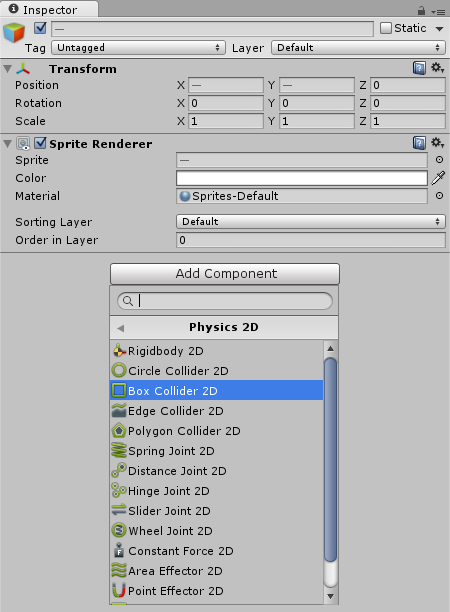Open the Sorting Layer dropdown
The width and height of the screenshot is (450, 612).
tap(311, 222)
